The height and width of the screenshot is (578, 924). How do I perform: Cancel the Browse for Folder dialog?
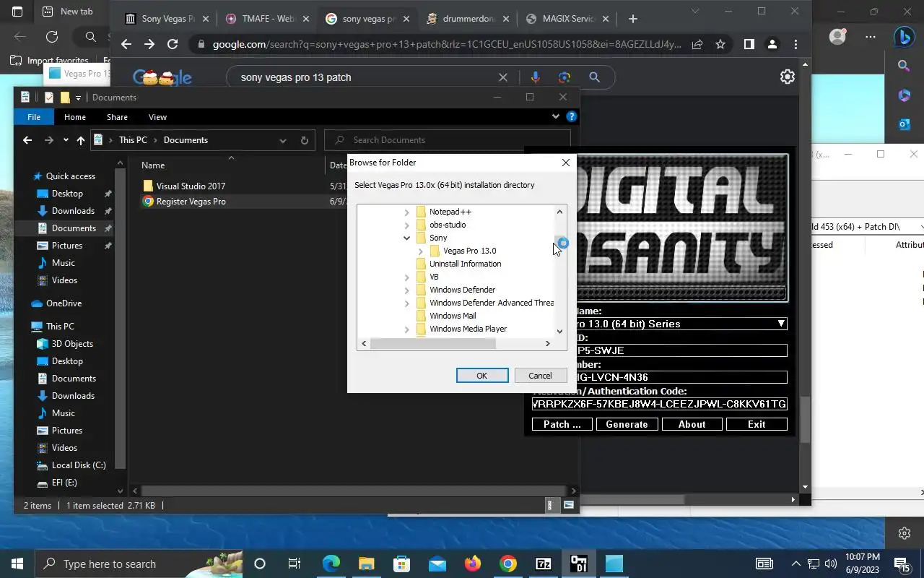(540, 376)
